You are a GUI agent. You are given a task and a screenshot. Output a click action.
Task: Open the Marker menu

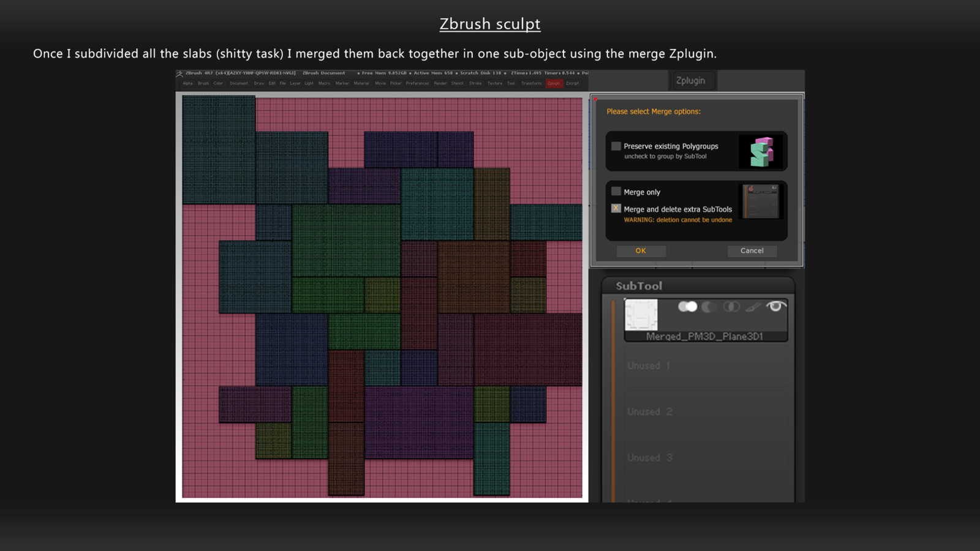pos(342,83)
